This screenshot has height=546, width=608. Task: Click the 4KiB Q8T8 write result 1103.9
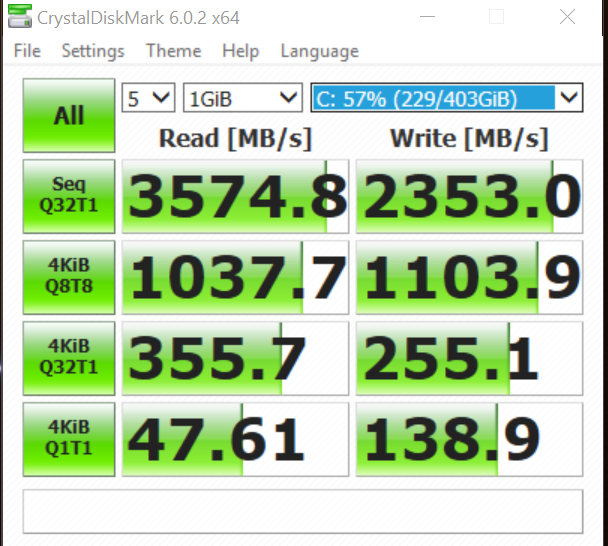tap(469, 277)
